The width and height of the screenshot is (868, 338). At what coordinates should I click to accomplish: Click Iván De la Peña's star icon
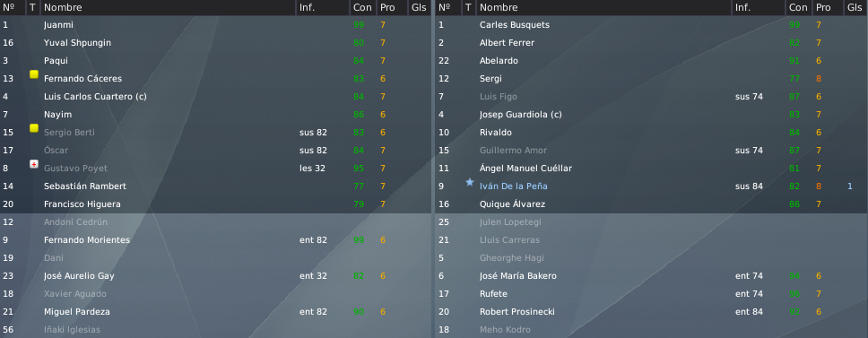pyautogui.click(x=470, y=182)
